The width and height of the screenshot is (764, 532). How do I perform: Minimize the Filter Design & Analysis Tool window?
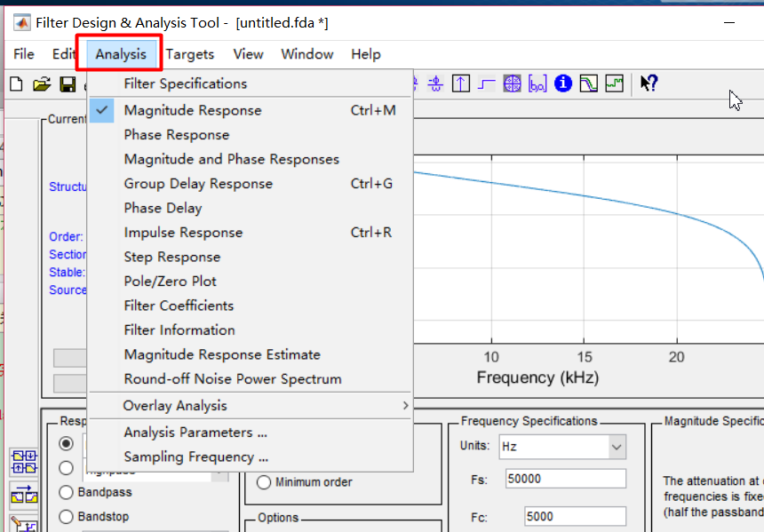pos(729,22)
